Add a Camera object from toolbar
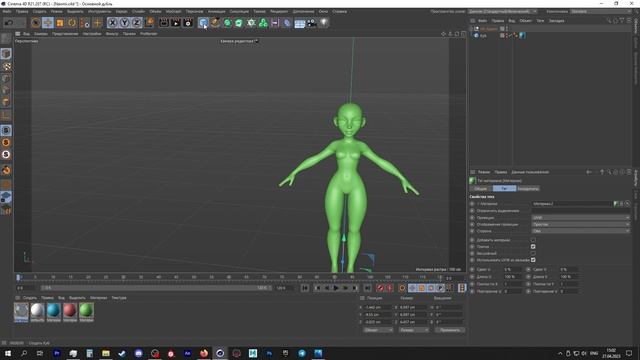 pos(311,23)
